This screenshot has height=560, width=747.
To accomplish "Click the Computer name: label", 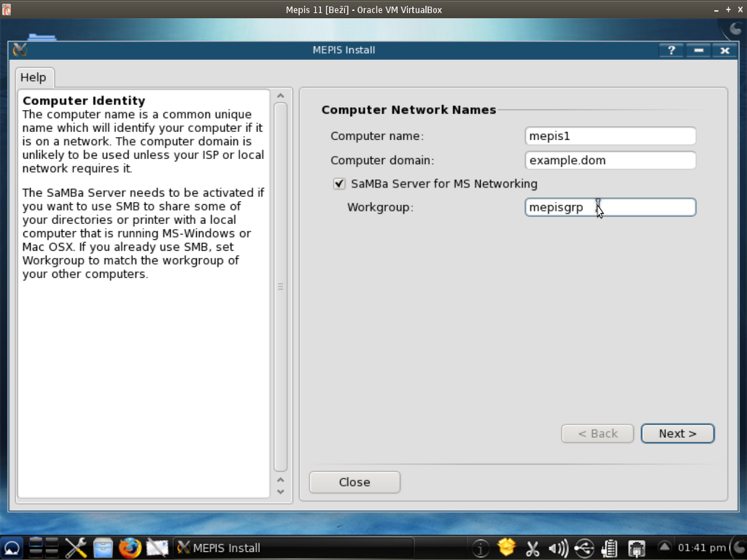I will 377,136.
